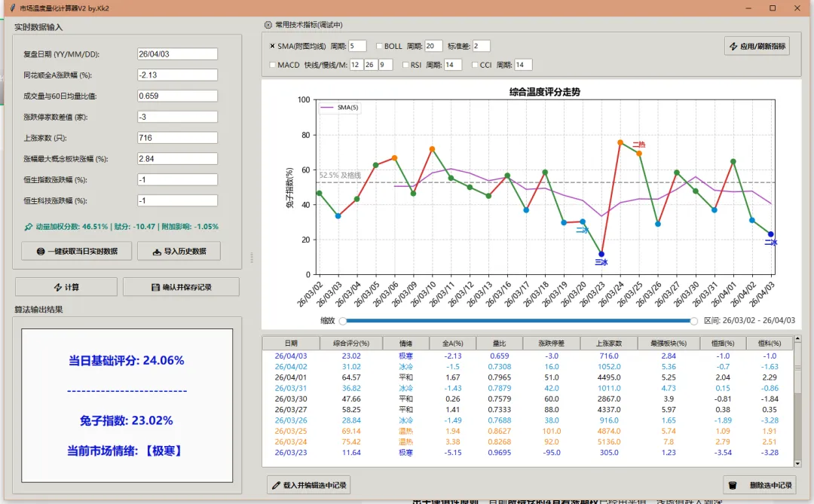Click the 涨跌停差 column header
This screenshot has width=814, height=504.
[551, 343]
